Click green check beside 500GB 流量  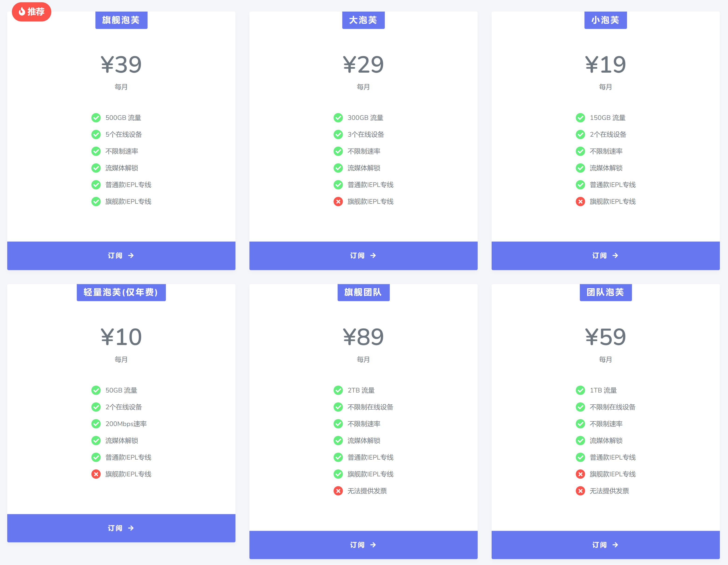(x=96, y=118)
